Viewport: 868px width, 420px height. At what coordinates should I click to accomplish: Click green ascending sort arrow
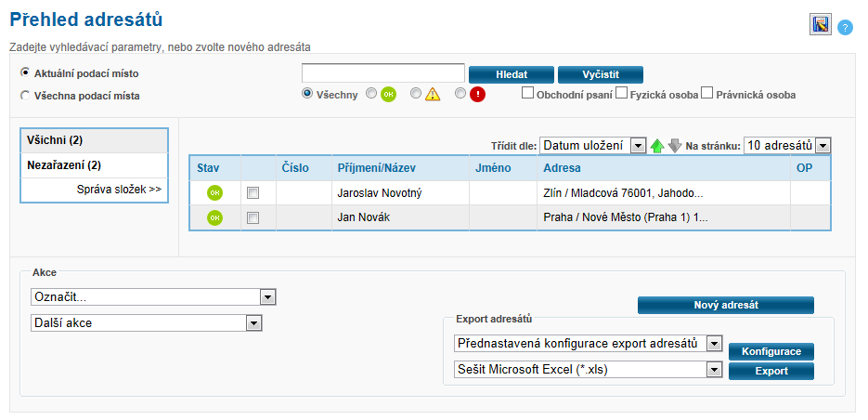coord(657,146)
